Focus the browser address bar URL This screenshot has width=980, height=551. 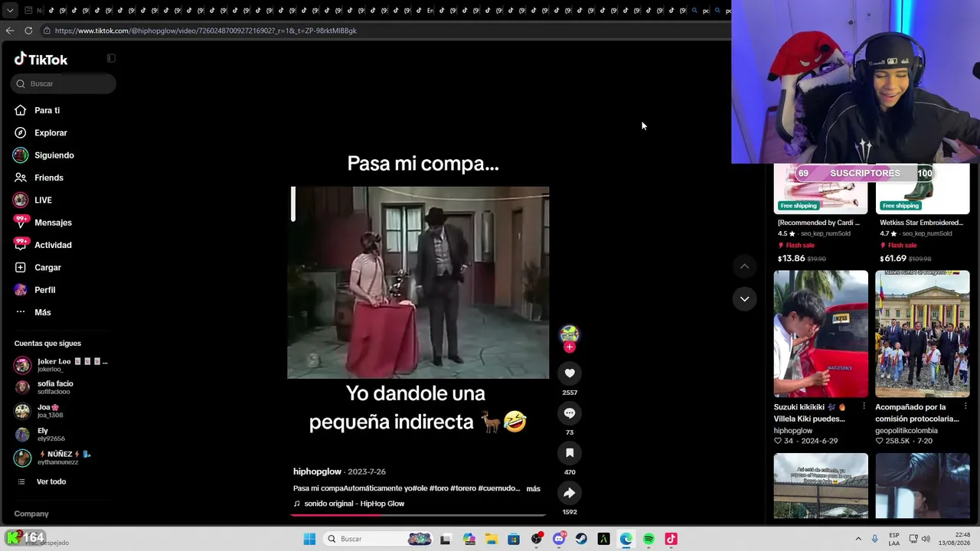point(206,31)
